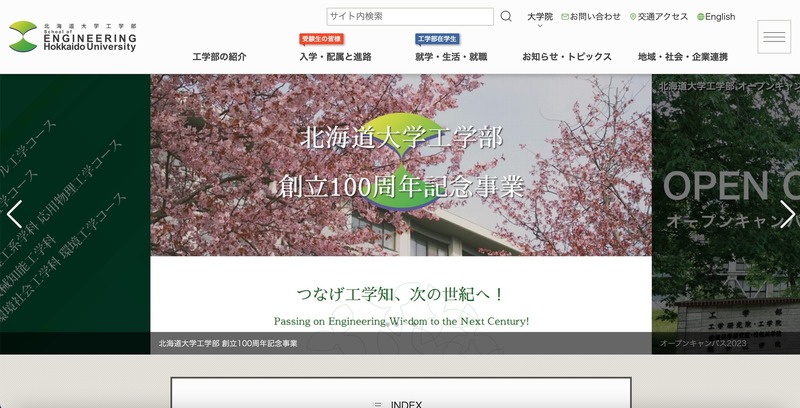Viewport: 800px width, 408px height.
Task: Click the サイト内検索 search field
Action: 409,17
